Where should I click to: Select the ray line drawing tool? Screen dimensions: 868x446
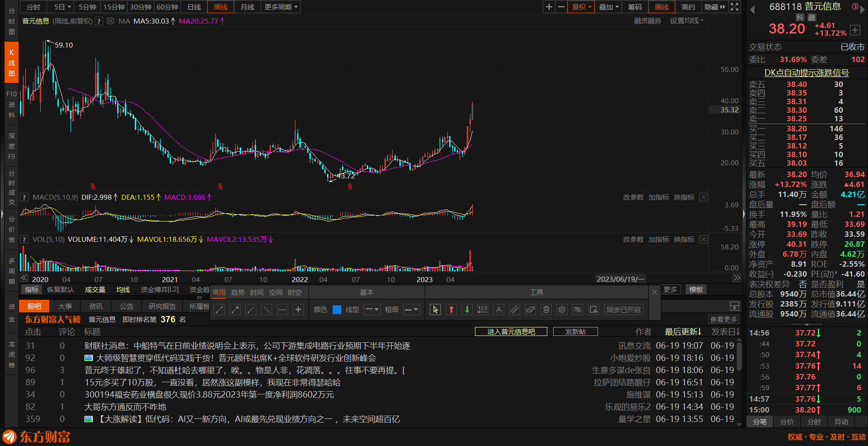251,310
